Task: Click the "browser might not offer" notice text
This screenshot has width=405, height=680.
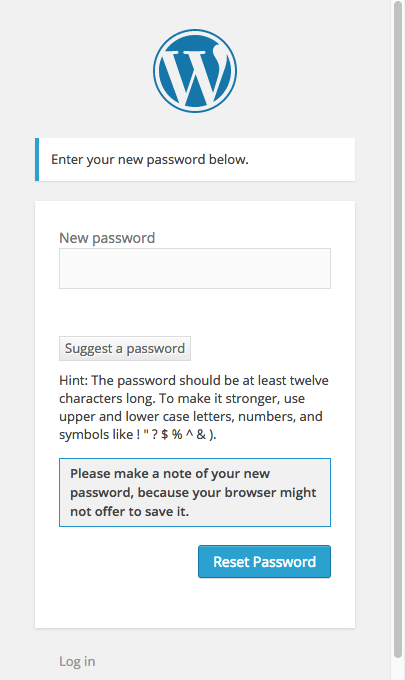Action: [193, 502]
